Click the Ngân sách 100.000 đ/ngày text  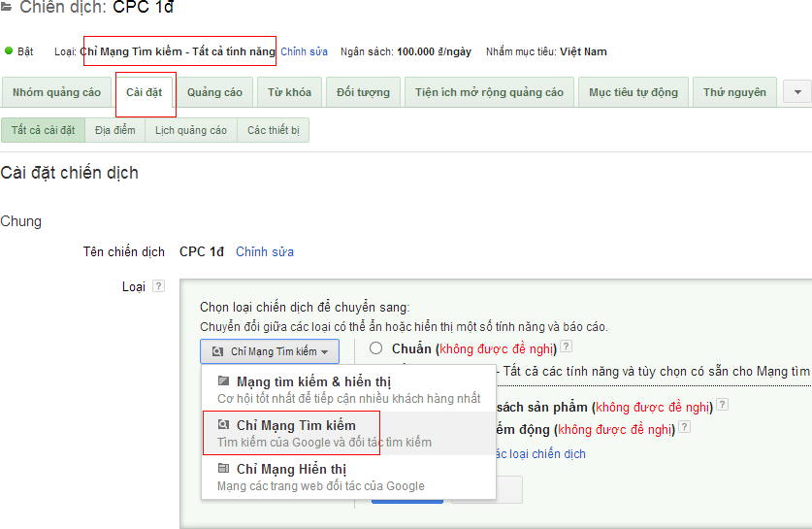[x=406, y=51]
